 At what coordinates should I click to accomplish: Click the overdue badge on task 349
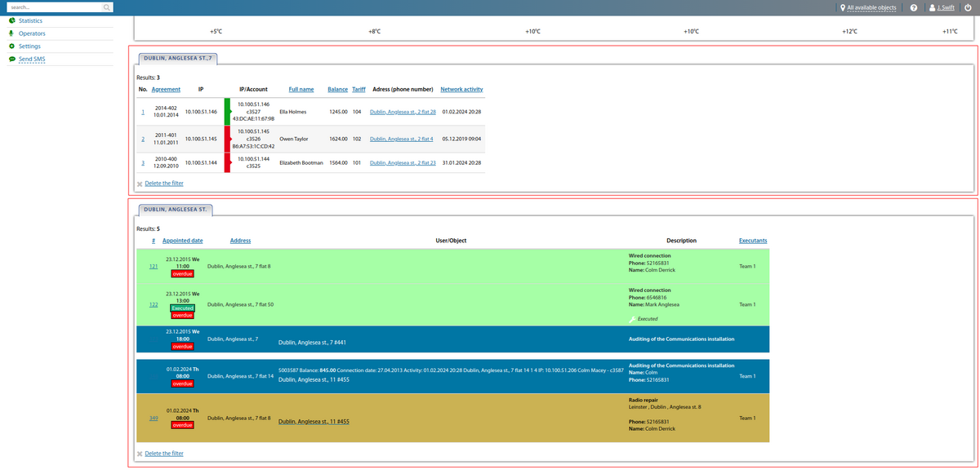[x=182, y=425]
